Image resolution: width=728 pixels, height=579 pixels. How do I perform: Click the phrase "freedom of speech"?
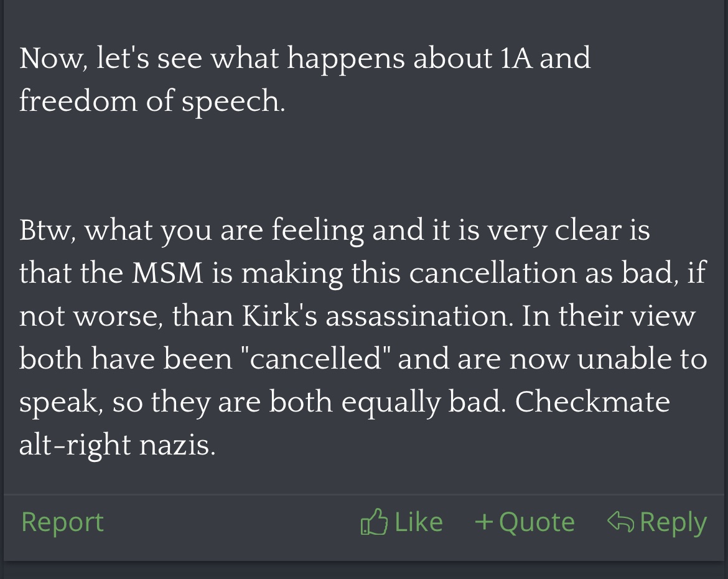[x=152, y=101]
